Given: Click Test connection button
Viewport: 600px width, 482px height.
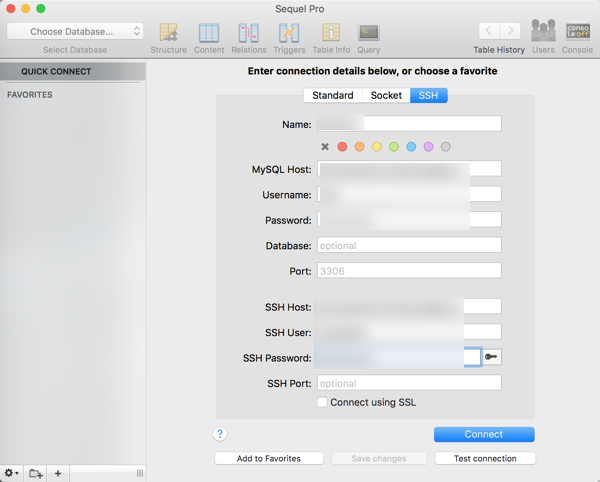Looking at the screenshot, I should (x=485, y=458).
